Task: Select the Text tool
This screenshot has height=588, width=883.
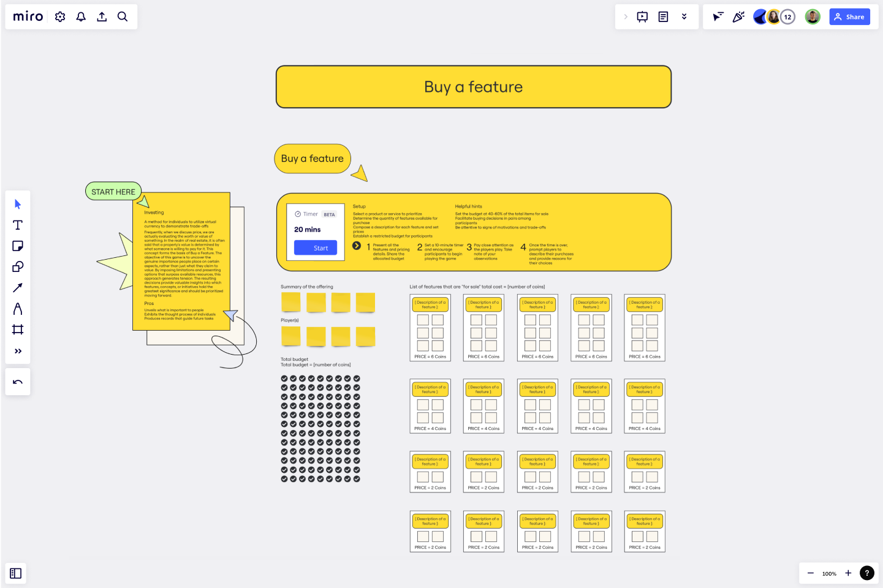Action: pyautogui.click(x=18, y=225)
